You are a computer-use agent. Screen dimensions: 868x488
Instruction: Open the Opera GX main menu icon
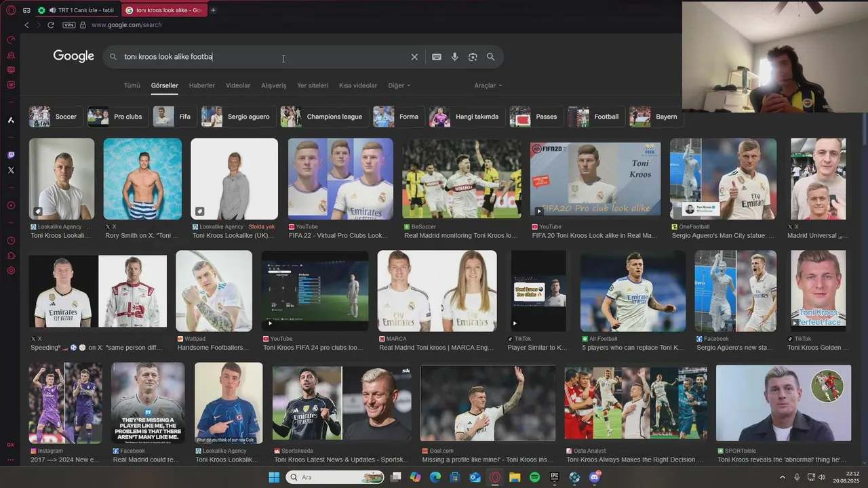[x=11, y=10]
